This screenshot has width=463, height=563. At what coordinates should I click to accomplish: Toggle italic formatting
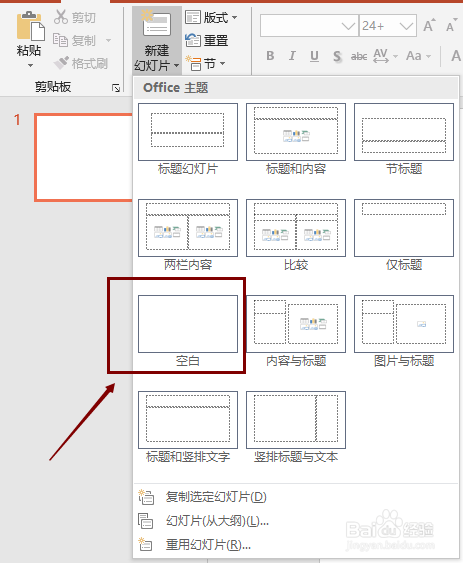(292, 56)
